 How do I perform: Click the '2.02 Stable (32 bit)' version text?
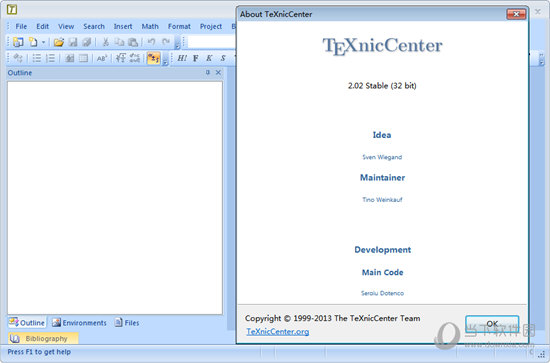pos(382,86)
